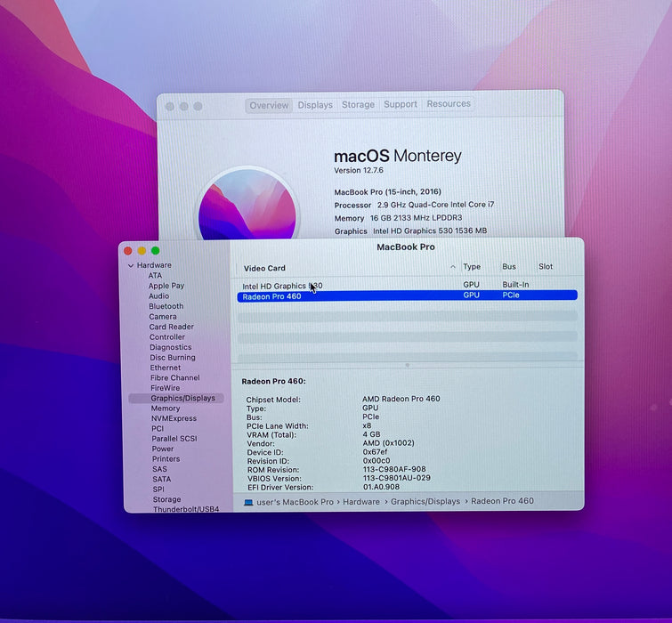672x623 pixels.
Task: Select SATA in the sidebar
Action: pos(162,479)
